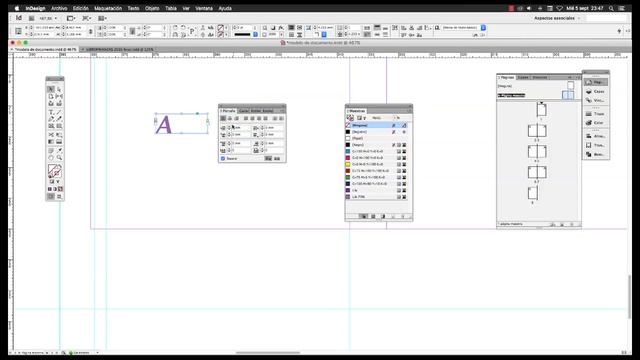Open the Objeto menu
Image resolution: width=640 pixels, height=360 pixels.
[152, 8]
